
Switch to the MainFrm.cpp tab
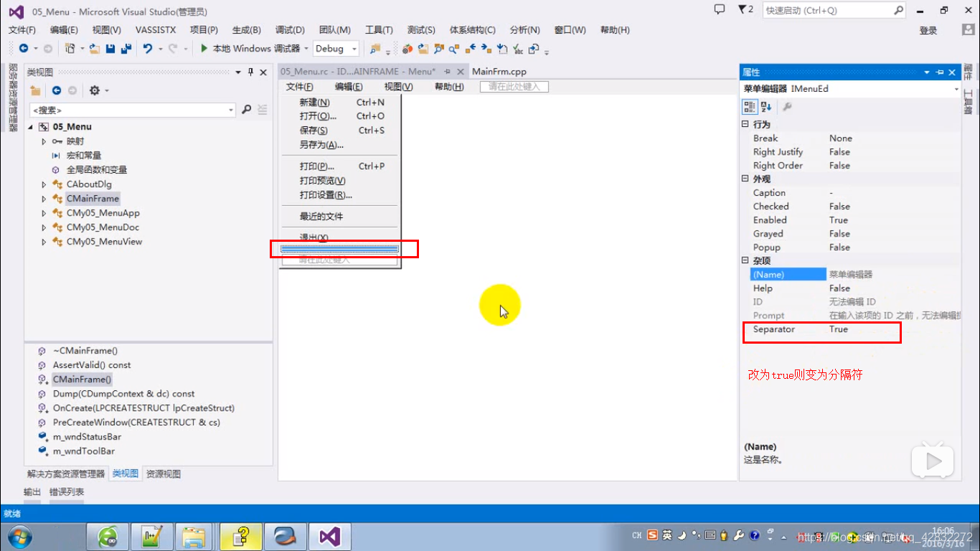(x=499, y=72)
